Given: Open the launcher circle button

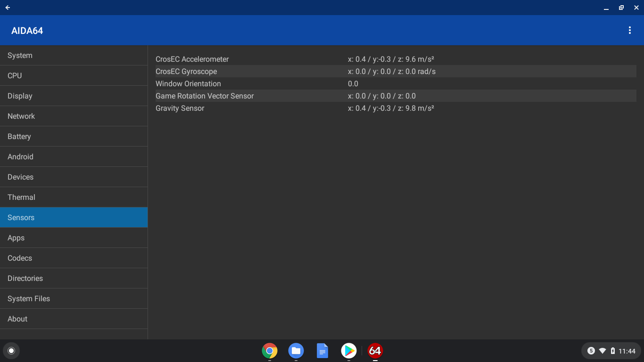Looking at the screenshot, I should pyautogui.click(x=11, y=351).
